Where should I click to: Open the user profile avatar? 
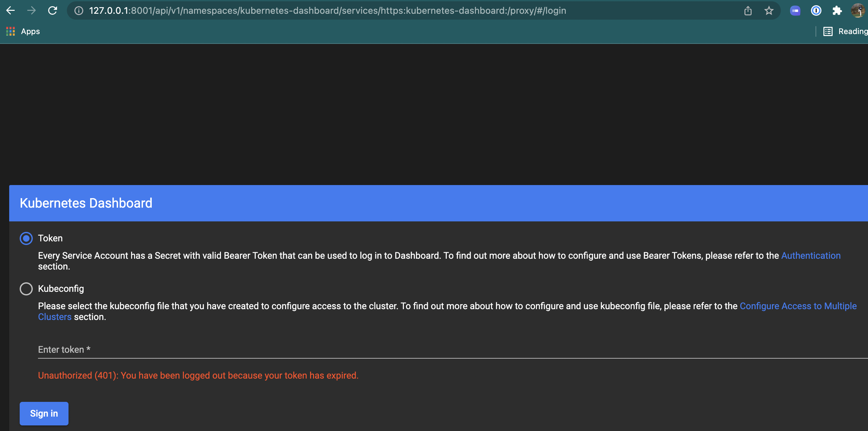858,11
